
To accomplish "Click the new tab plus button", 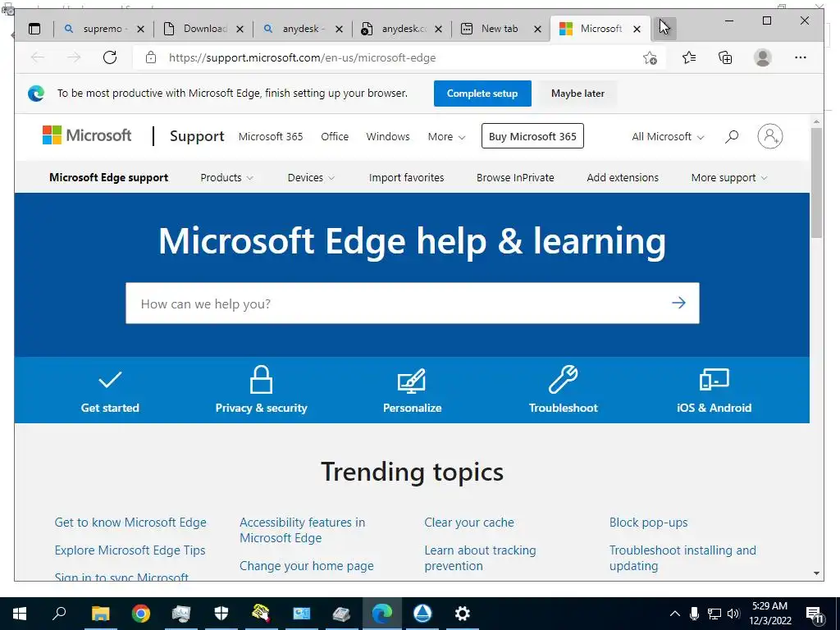I will point(664,29).
